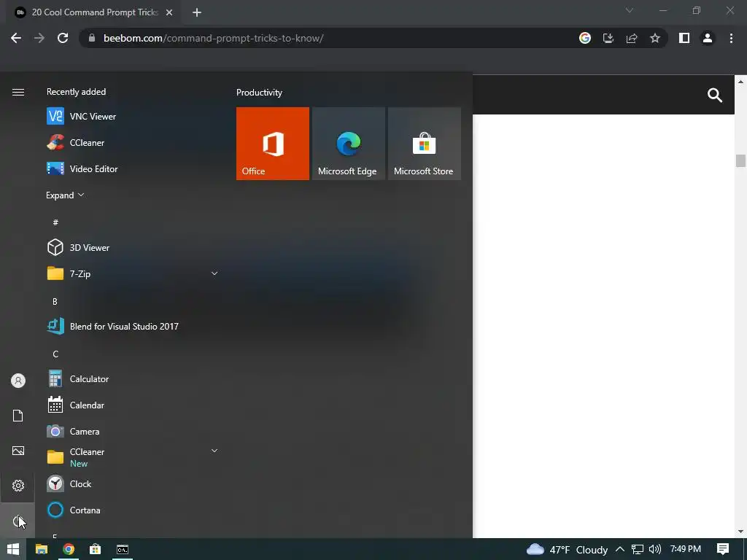Click the webpage vertical scrollbar thumb

(740, 160)
